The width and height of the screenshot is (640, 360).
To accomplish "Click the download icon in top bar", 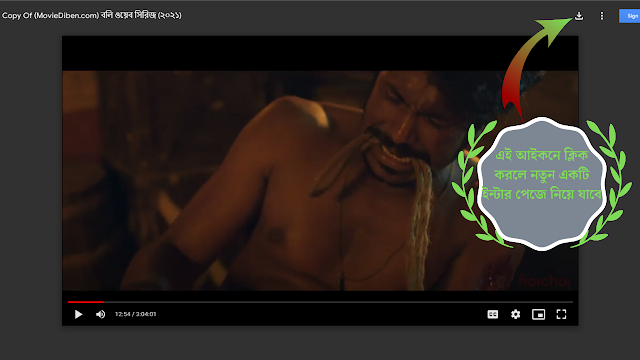I will (579, 16).
